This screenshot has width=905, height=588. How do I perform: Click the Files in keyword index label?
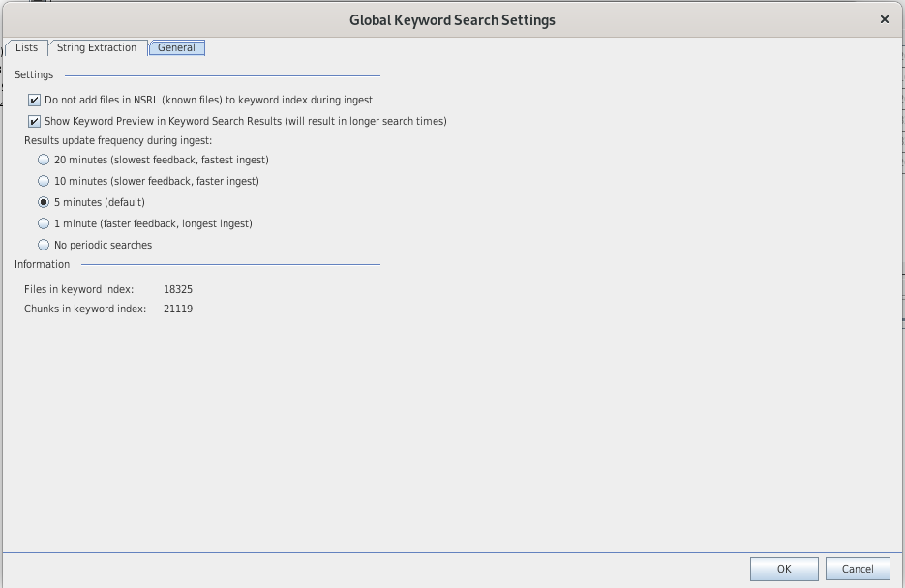coord(78,289)
